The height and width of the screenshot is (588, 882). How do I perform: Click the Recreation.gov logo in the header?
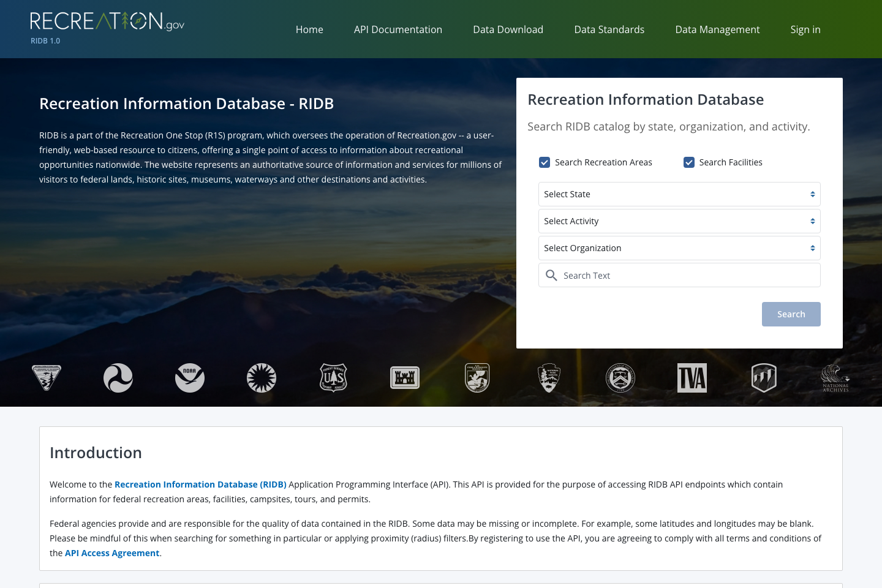click(107, 23)
